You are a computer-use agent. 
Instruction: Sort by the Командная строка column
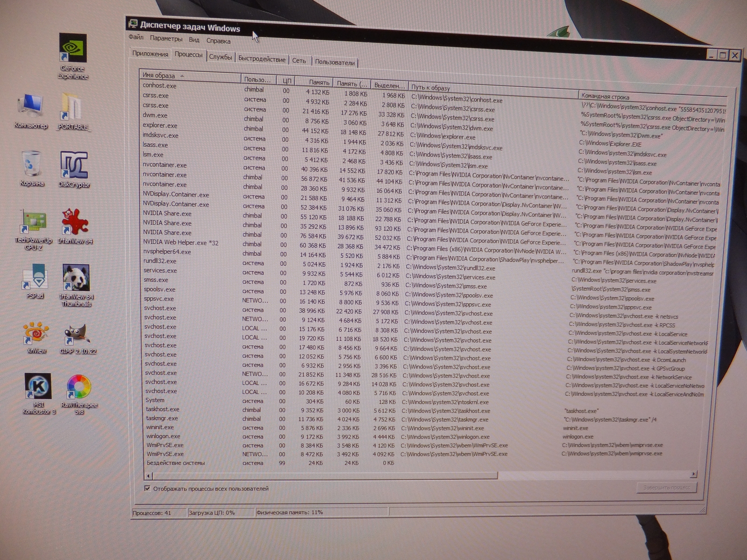pos(654,97)
